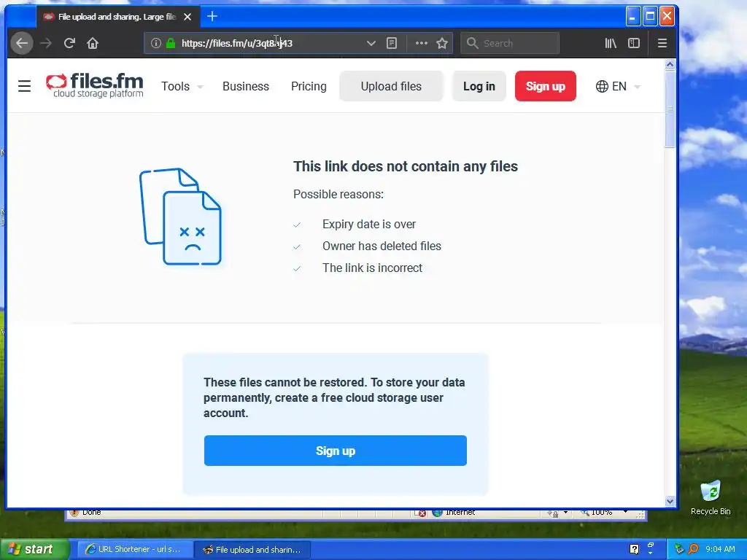Click the 'This link does not contain any files' heading
The width and height of the screenshot is (747, 560).
[406, 166]
